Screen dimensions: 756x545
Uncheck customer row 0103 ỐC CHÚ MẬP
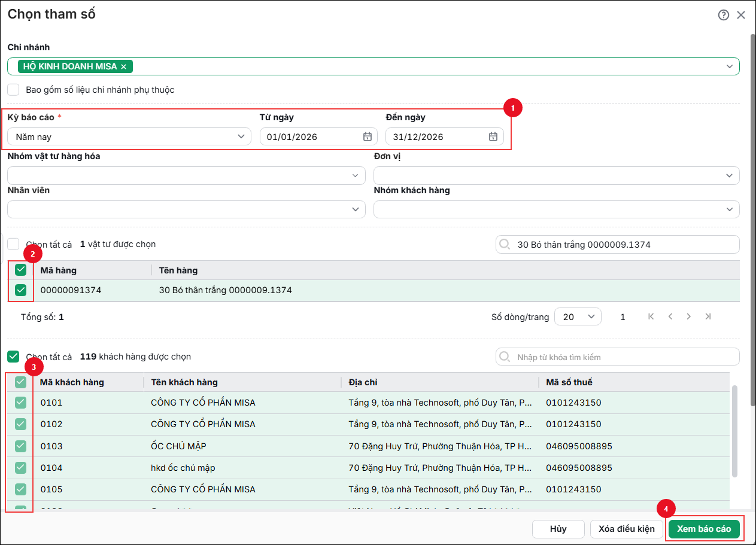coord(21,446)
